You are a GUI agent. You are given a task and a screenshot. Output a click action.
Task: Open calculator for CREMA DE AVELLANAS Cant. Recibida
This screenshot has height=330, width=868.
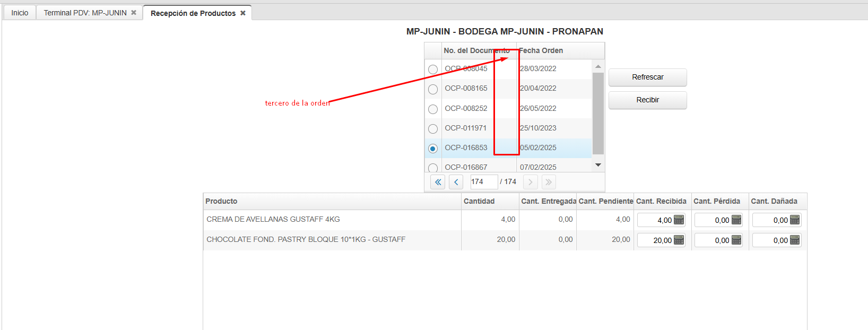click(x=679, y=220)
